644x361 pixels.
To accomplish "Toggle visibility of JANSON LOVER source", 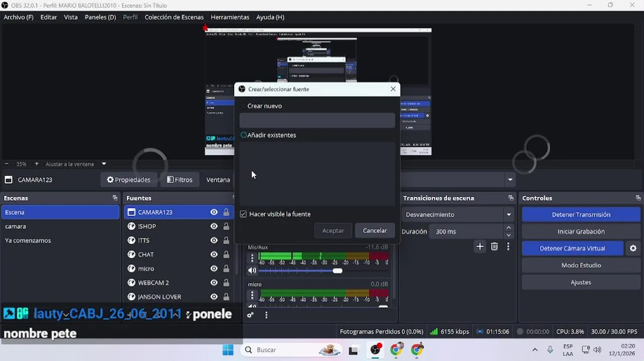I will coord(214,296).
